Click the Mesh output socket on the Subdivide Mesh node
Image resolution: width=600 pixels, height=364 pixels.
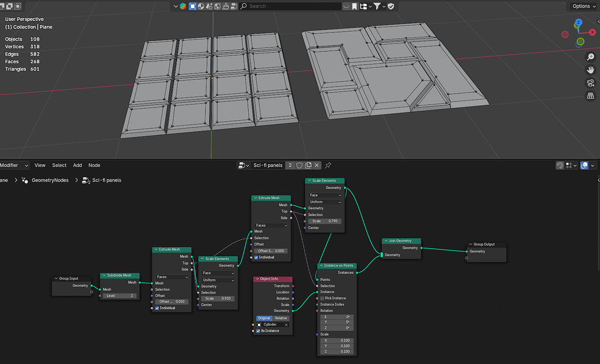(140, 282)
